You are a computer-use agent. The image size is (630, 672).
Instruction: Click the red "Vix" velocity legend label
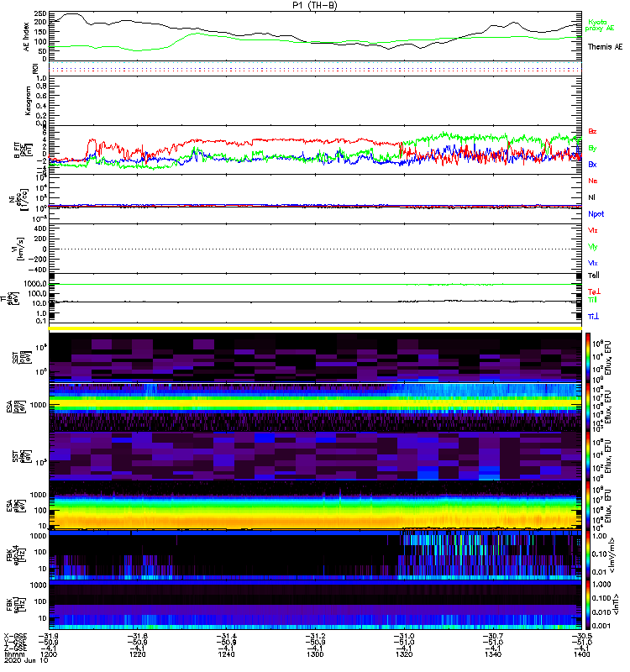(x=593, y=230)
